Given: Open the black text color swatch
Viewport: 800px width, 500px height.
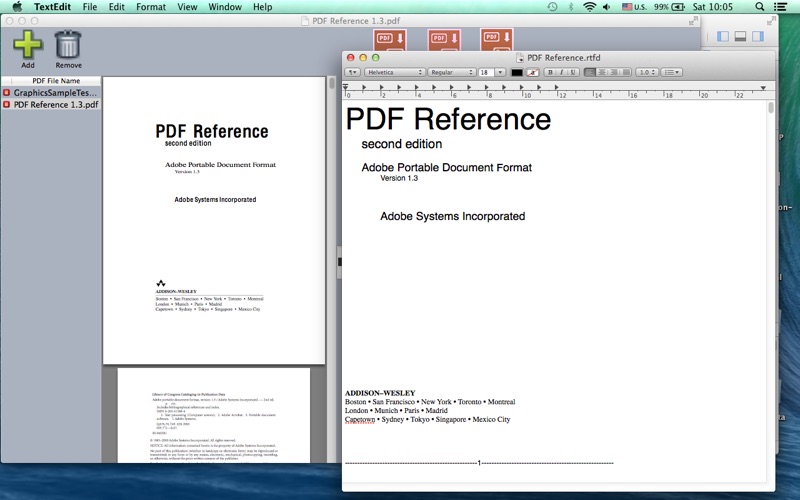Looking at the screenshot, I should click(x=517, y=72).
